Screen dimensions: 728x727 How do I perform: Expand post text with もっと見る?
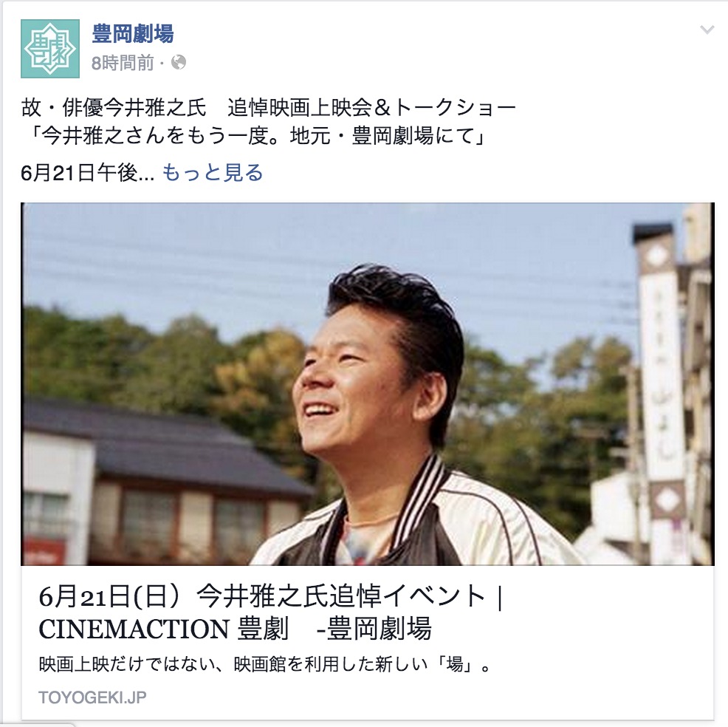coord(213,173)
